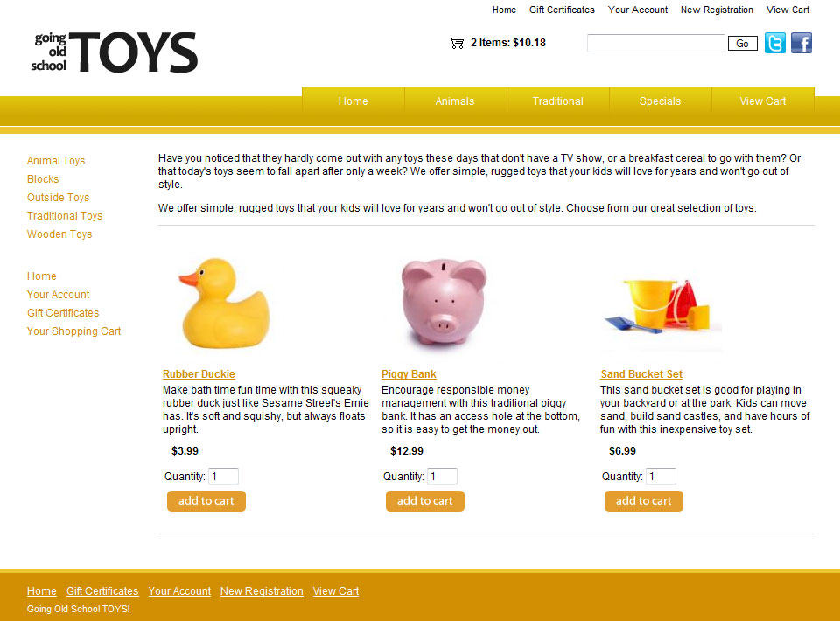Open Gift Certificates in top header links
This screenshot has height=621, width=840.
click(562, 10)
